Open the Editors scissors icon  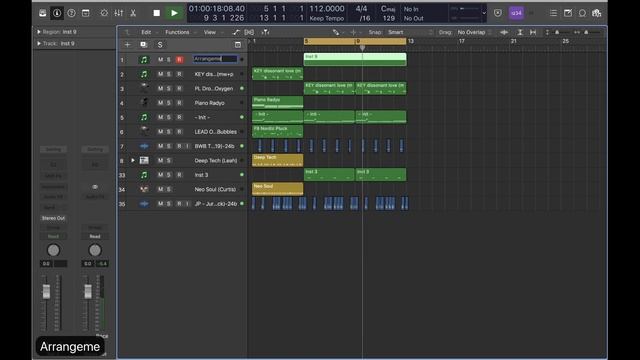[x=133, y=13]
